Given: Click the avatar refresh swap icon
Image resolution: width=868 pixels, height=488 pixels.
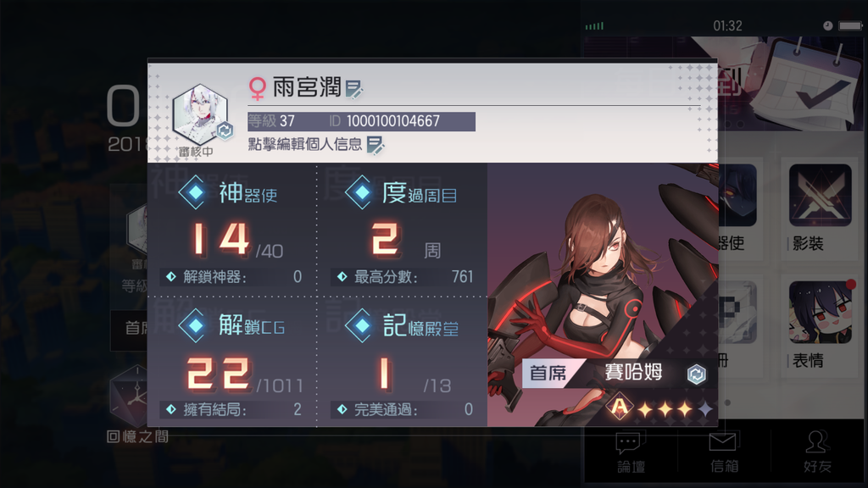Looking at the screenshot, I should point(224,130).
